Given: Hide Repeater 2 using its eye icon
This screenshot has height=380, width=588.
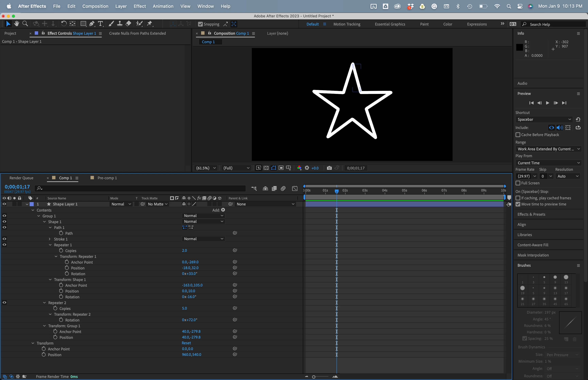Looking at the screenshot, I should pos(4,302).
